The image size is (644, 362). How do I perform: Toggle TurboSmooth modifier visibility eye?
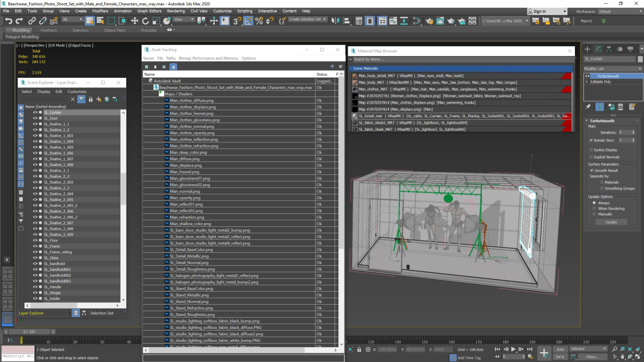(x=587, y=76)
